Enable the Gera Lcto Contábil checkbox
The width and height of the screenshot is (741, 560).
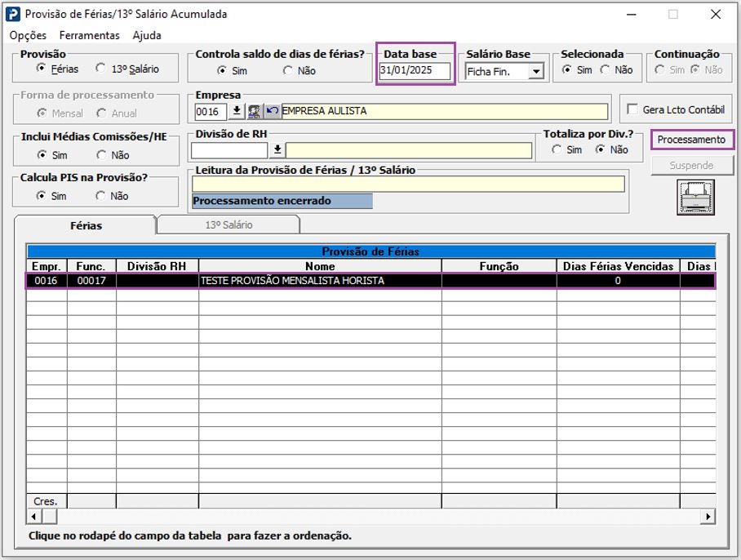point(632,109)
